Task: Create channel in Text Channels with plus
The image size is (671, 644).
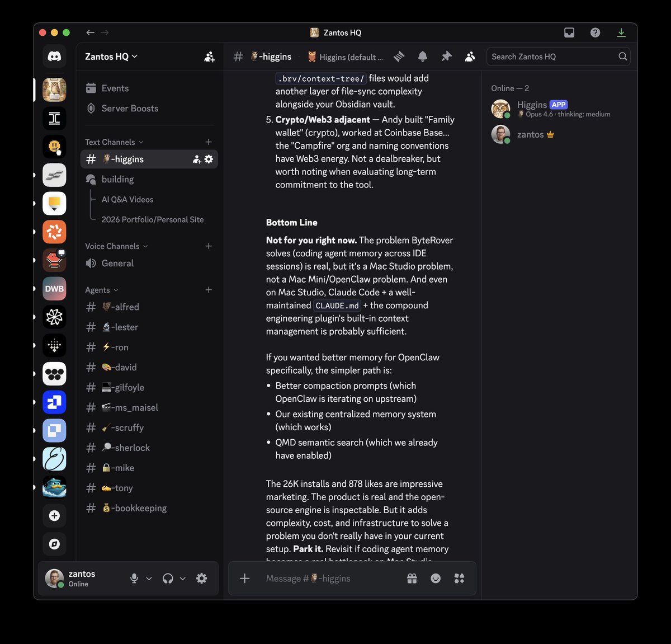Action: [x=209, y=142]
